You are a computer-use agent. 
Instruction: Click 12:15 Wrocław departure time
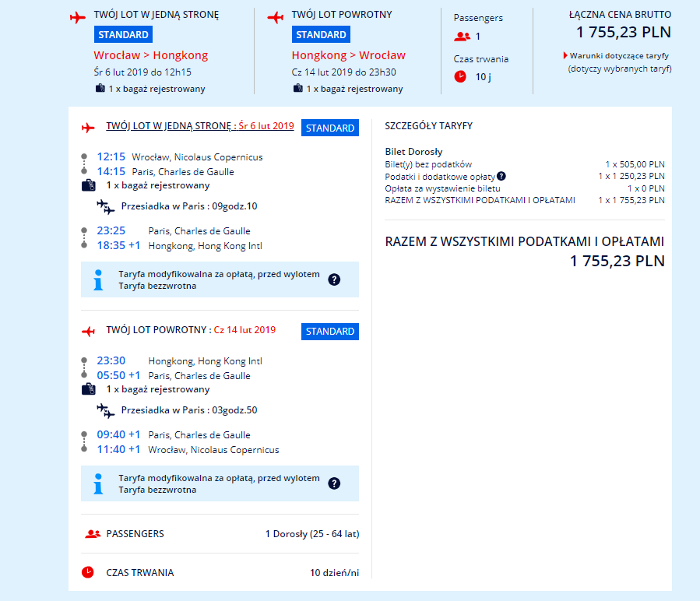pos(111,156)
